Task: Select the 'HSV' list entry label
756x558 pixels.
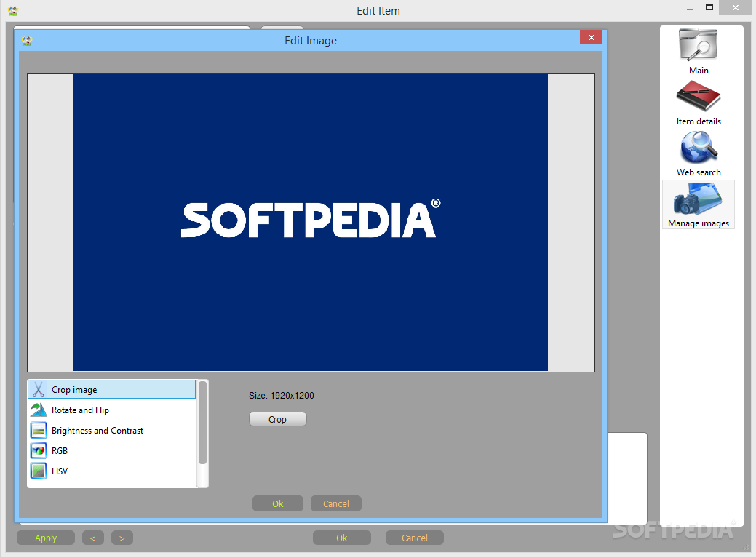Action: click(x=60, y=471)
